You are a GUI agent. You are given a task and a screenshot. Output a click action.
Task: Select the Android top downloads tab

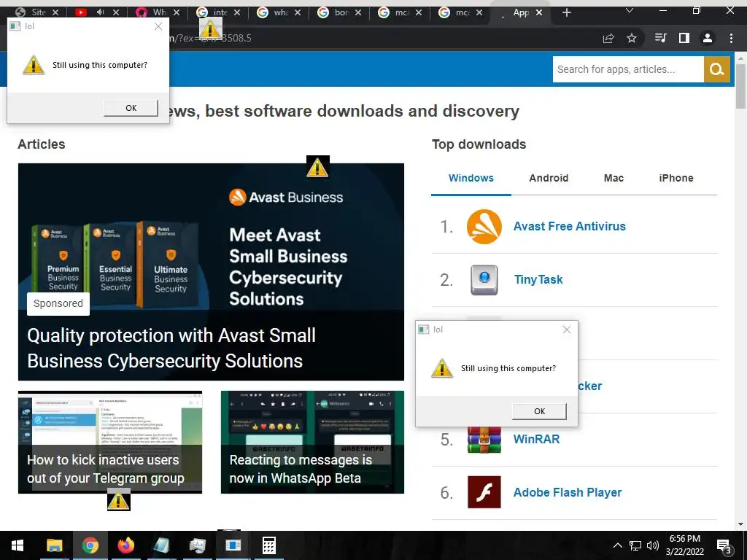pyautogui.click(x=549, y=178)
